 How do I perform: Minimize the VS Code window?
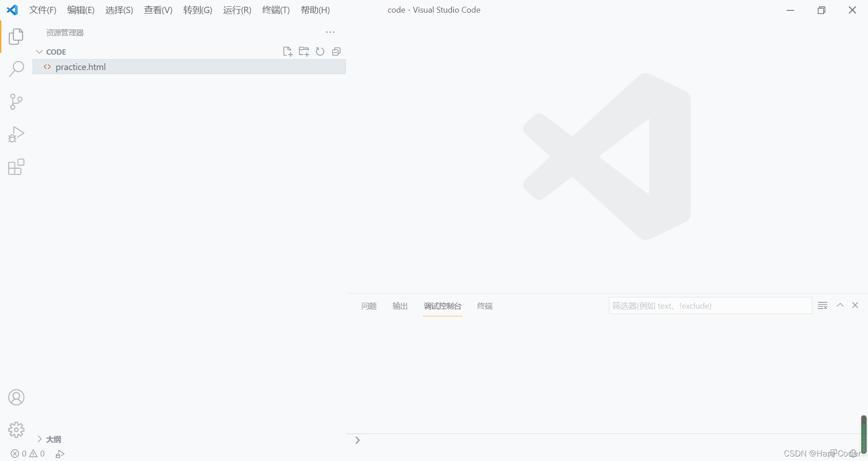[x=790, y=10]
